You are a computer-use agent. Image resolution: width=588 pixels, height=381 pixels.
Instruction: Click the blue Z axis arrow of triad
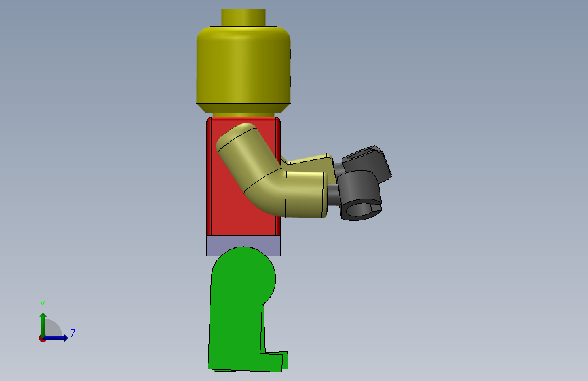56,338
